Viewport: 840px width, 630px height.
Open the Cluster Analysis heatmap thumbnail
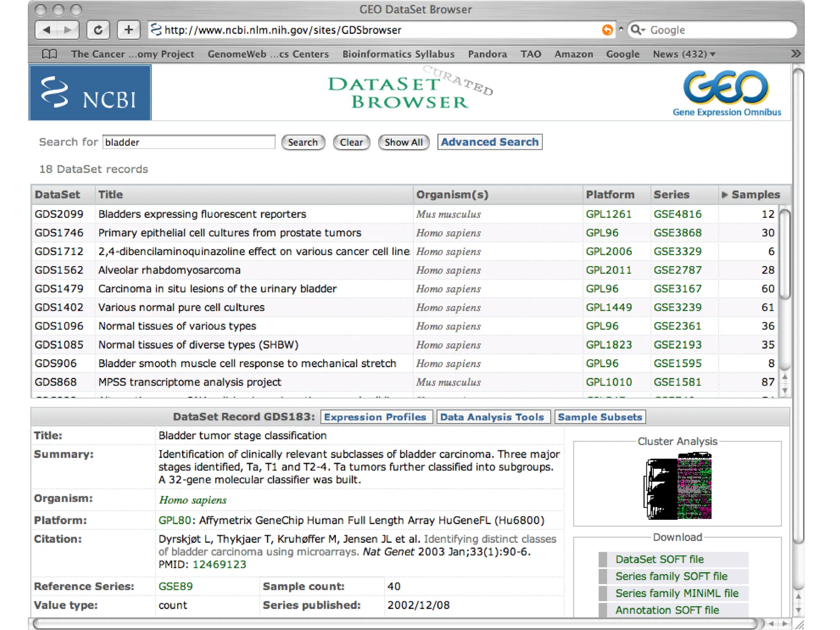click(x=677, y=486)
